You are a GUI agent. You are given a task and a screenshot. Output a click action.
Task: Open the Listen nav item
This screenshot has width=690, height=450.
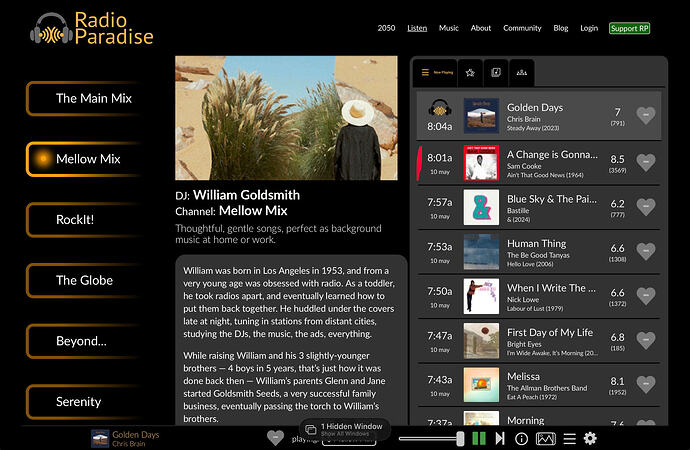pyautogui.click(x=417, y=28)
